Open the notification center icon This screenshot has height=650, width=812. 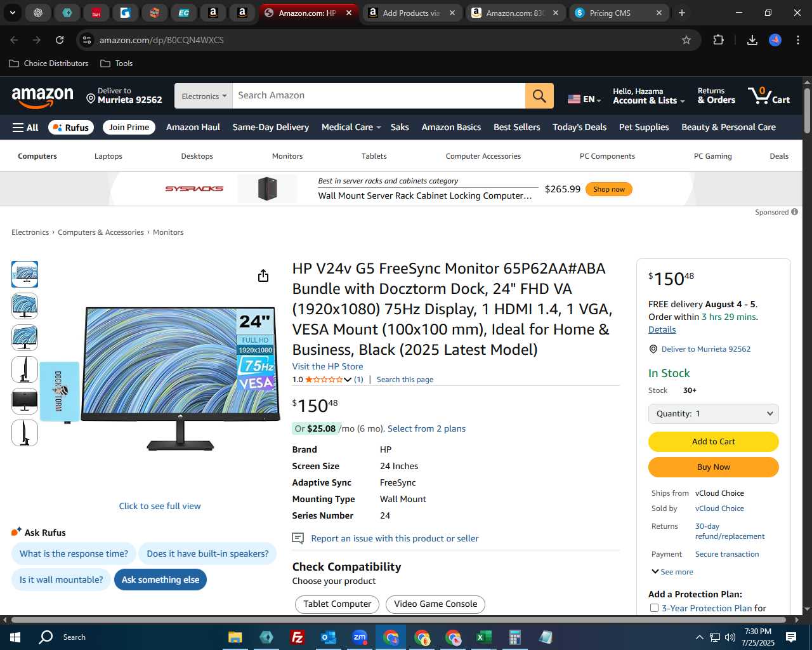point(791,637)
